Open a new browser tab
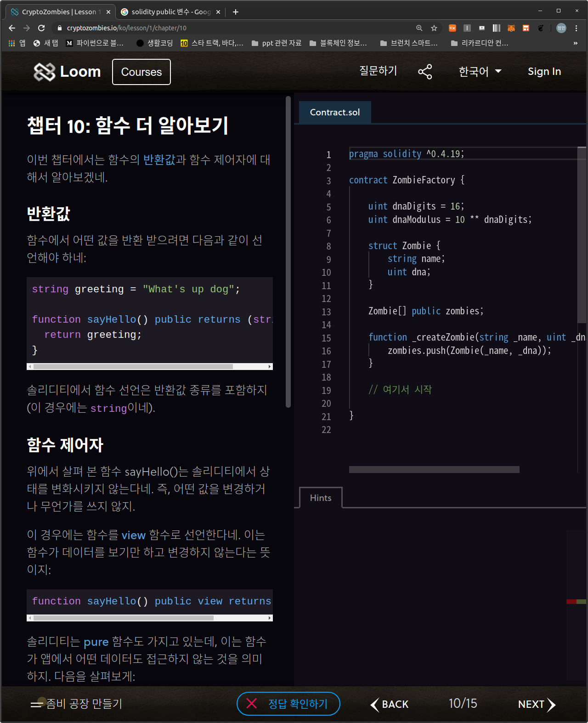The image size is (588, 723). point(236,12)
